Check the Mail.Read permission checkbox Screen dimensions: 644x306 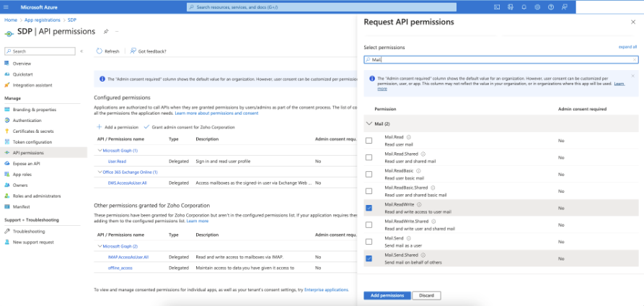(369, 140)
